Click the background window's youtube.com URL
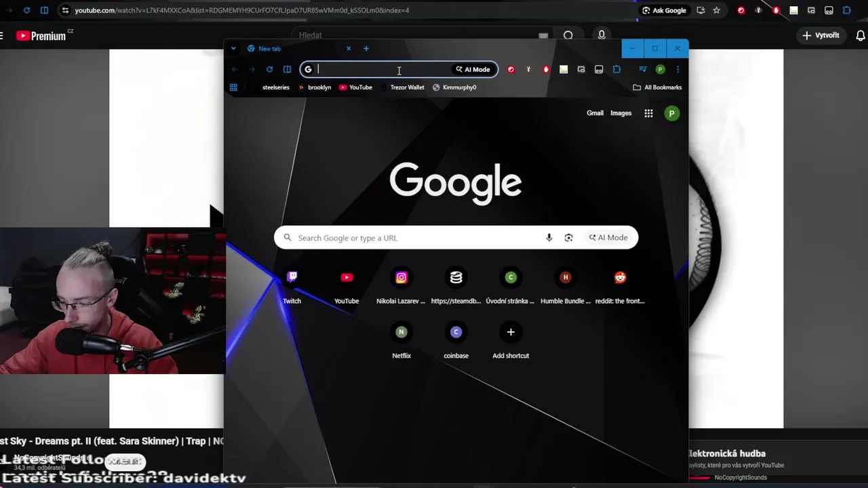 tap(241, 10)
